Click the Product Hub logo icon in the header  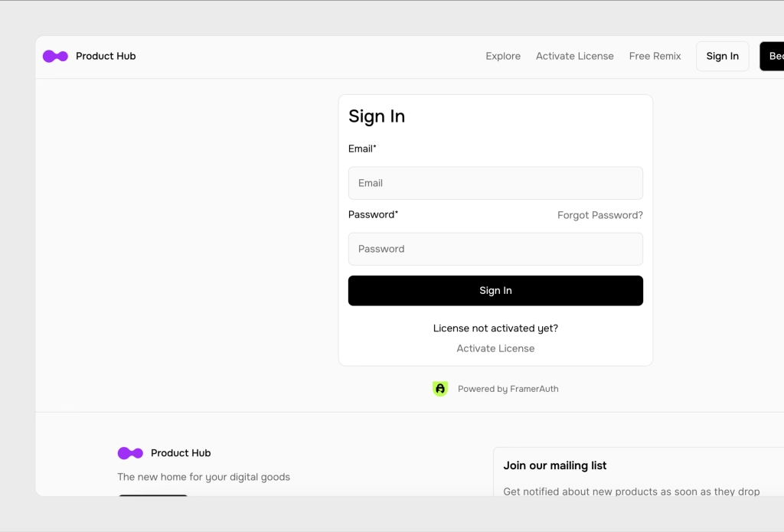tap(54, 56)
